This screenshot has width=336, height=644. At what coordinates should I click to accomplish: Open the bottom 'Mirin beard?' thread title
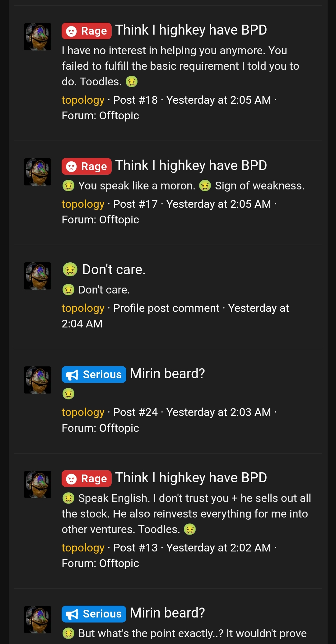[x=167, y=613]
